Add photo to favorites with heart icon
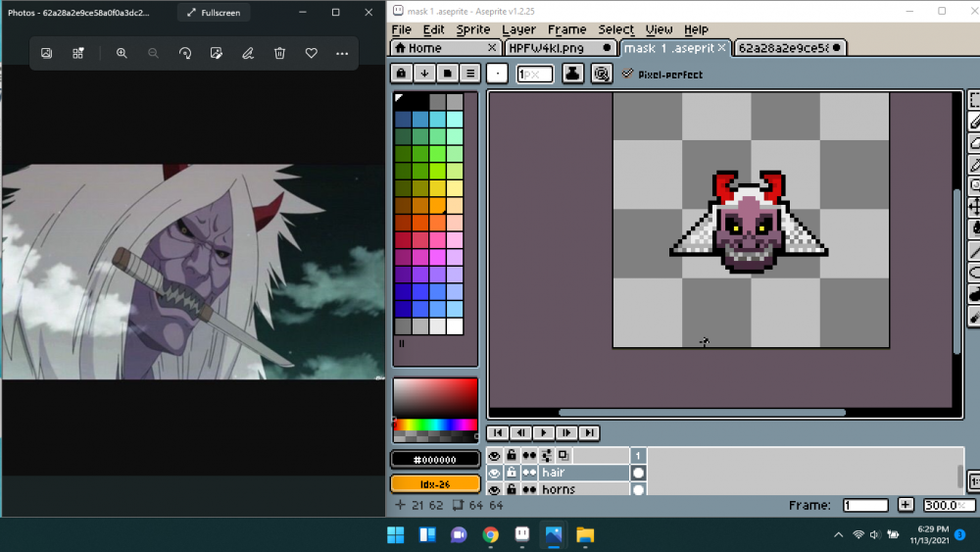980x552 pixels. 311,53
